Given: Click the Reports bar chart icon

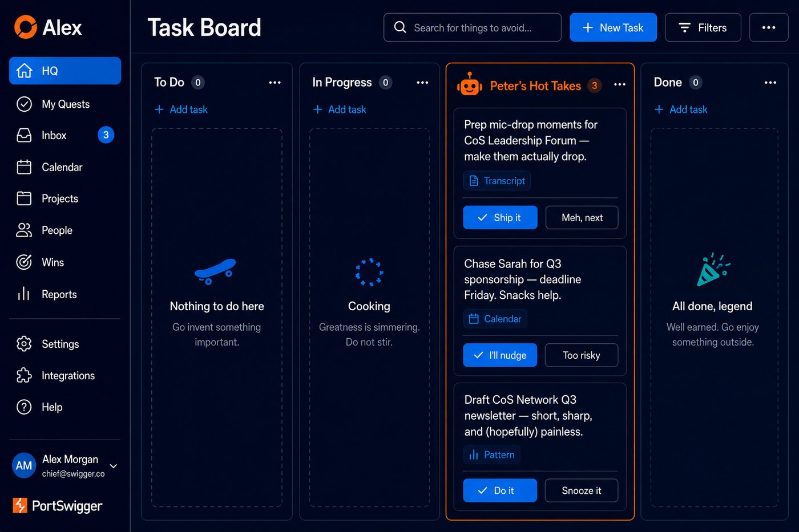Looking at the screenshot, I should pos(24,294).
